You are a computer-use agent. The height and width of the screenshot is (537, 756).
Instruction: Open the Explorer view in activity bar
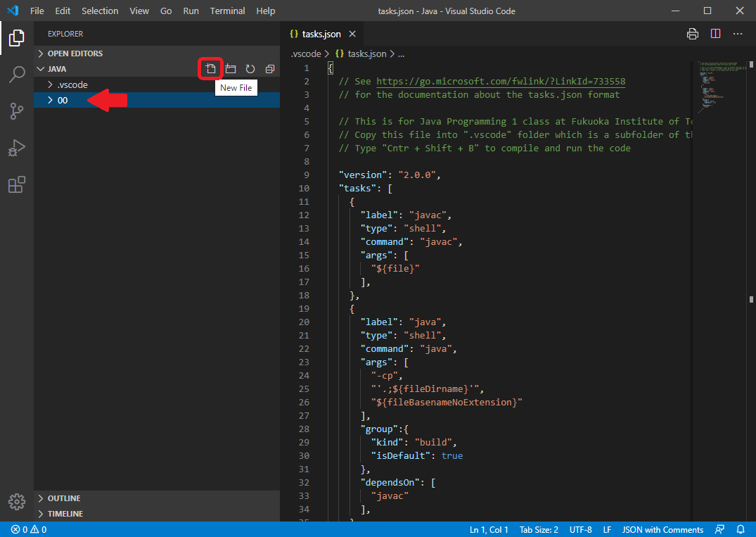click(16, 37)
